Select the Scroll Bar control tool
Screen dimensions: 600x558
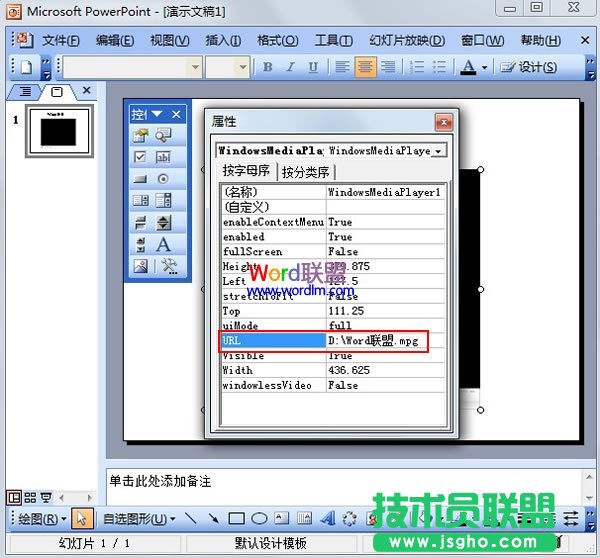click(140, 245)
